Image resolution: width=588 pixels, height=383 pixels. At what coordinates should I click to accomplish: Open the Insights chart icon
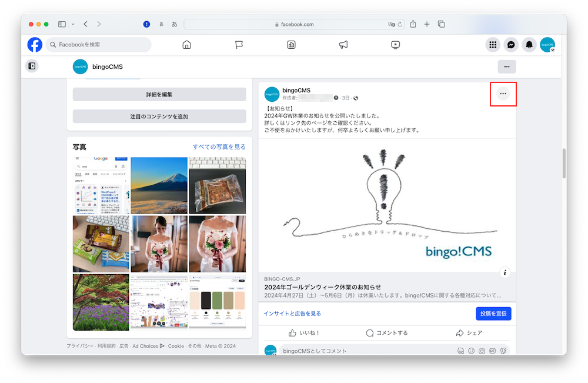click(292, 45)
